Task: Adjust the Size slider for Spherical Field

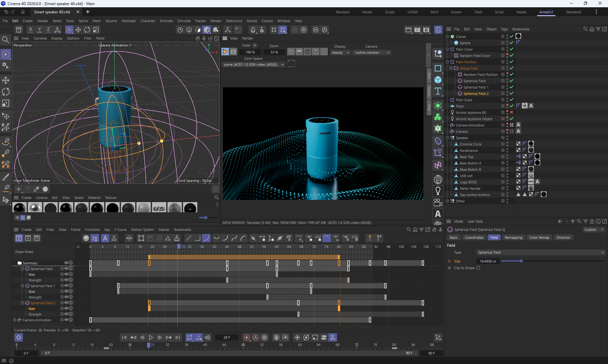Action: coord(521,261)
